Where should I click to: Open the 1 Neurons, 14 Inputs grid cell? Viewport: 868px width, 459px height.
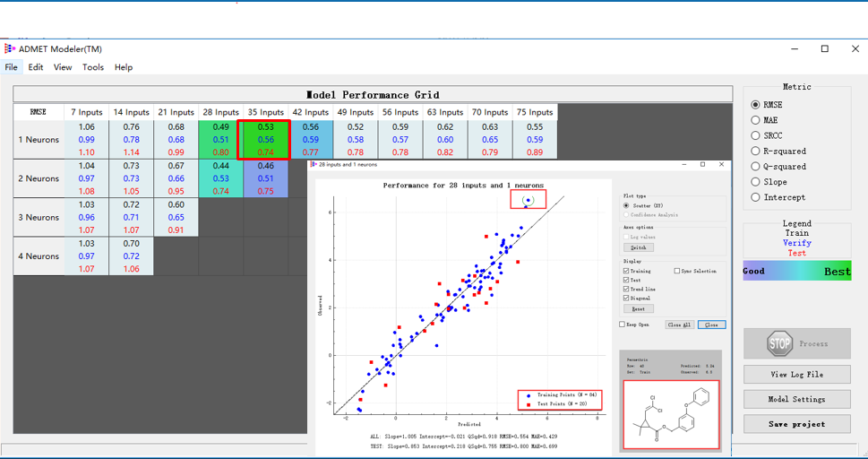coord(131,140)
